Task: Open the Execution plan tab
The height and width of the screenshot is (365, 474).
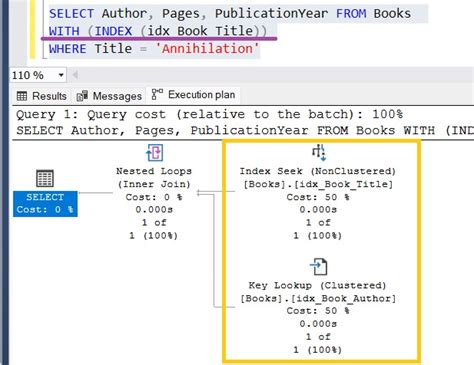Action: coord(194,95)
